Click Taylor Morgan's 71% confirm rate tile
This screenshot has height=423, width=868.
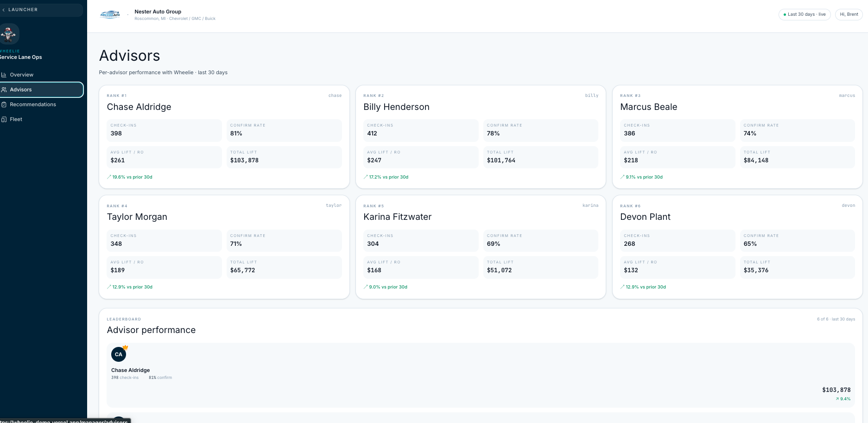(284, 241)
